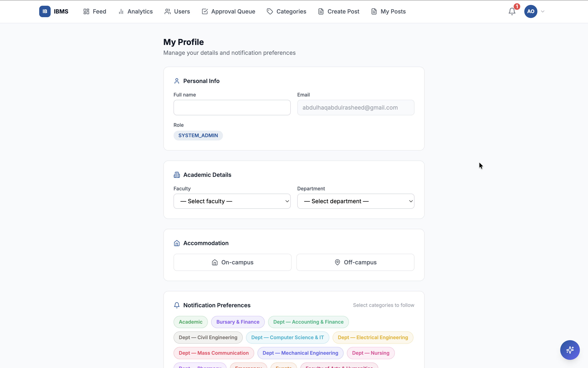The width and height of the screenshot is (588, 368).
Task: Toggle Dept — Accounting & Finance chip
Action: tap(308, 322)
